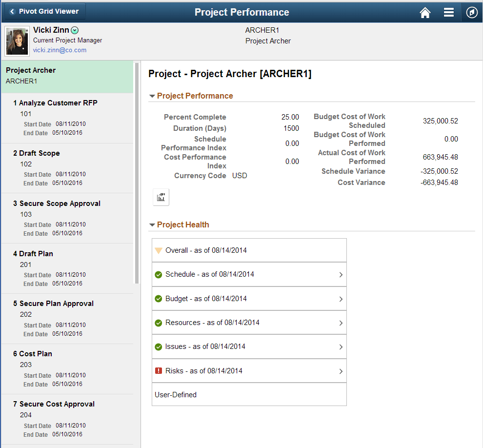This screenshot has height=448, width=483.
Task: Open the Actions hamburger menu icon
Action: point(449,12)
